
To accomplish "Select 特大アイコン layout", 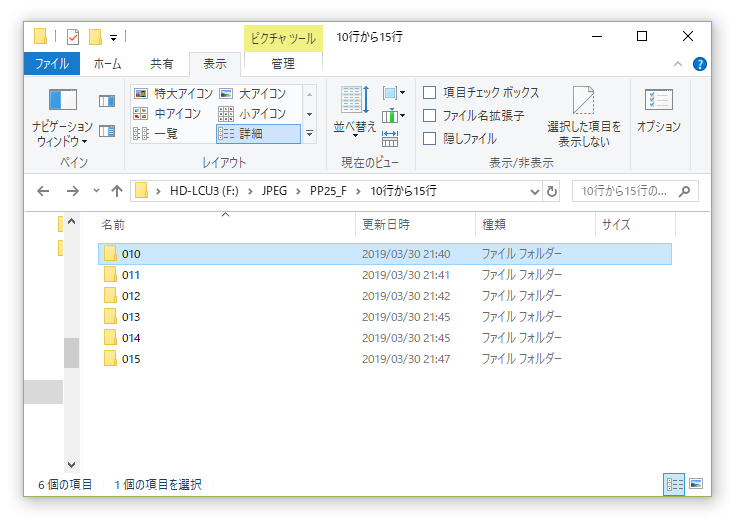I will (x=173, y=93).
